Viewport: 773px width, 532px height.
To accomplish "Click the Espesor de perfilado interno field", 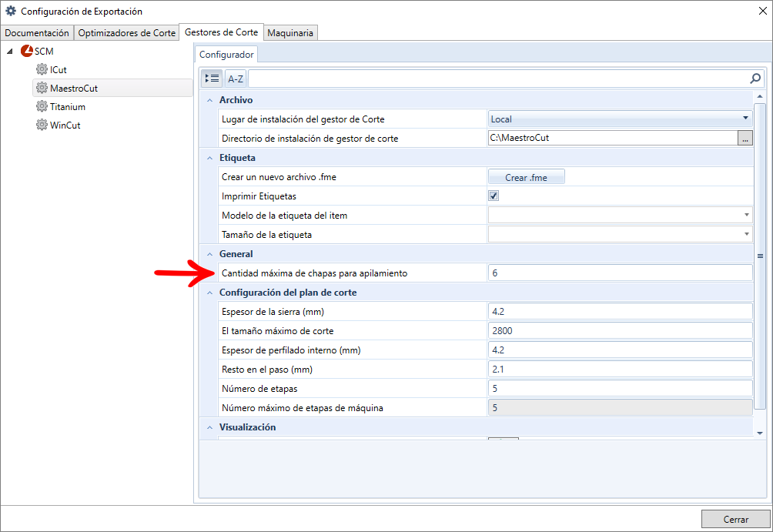I will [x=621, y=350].
